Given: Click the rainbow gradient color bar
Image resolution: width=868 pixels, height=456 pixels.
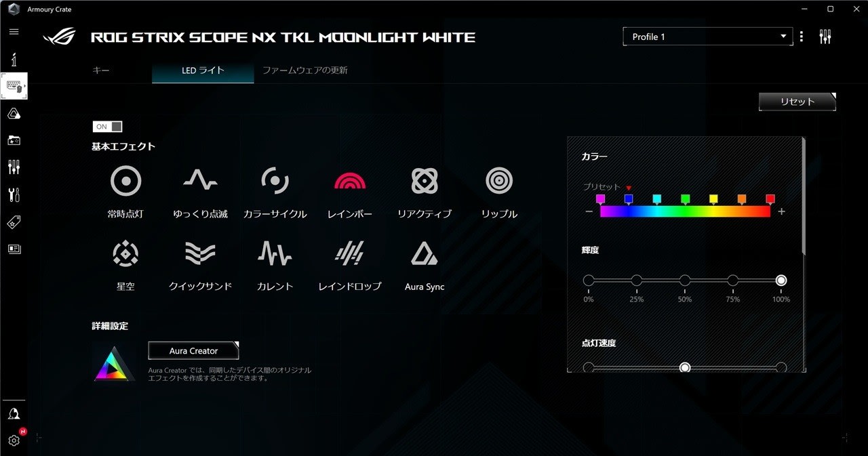Looking at the screenshot, I should click(685, 211).
